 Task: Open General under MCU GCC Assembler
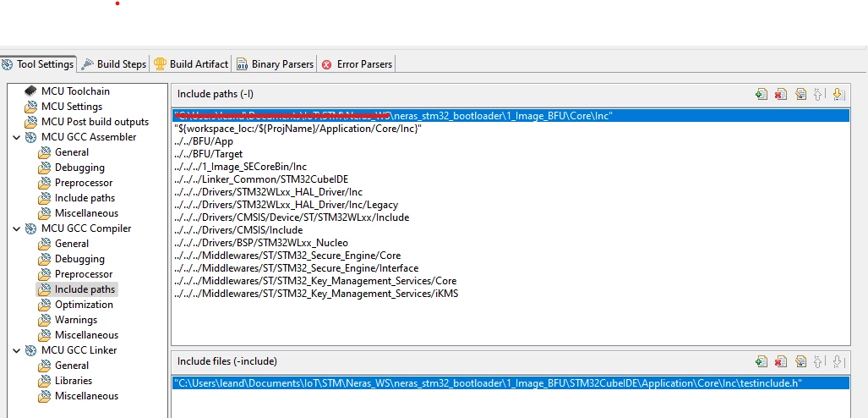tap(63, 152)
